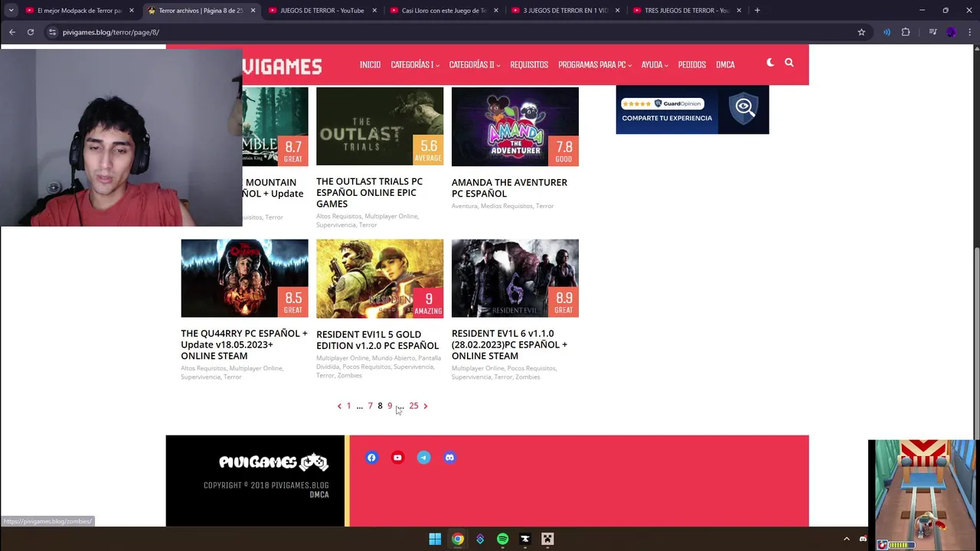Click The Outlast Trials thumbnail
980x551 pixels.
click(x=380, y=126)
